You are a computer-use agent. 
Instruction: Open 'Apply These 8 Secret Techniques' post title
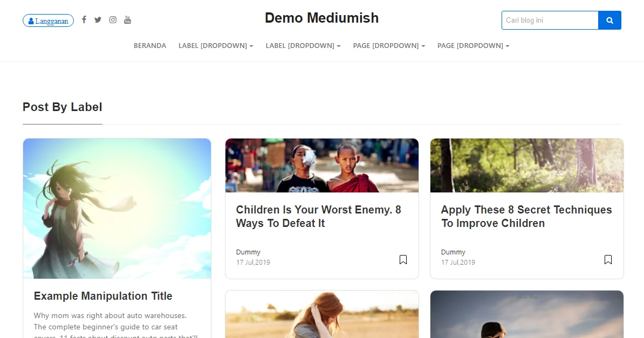tap(526, 216)
